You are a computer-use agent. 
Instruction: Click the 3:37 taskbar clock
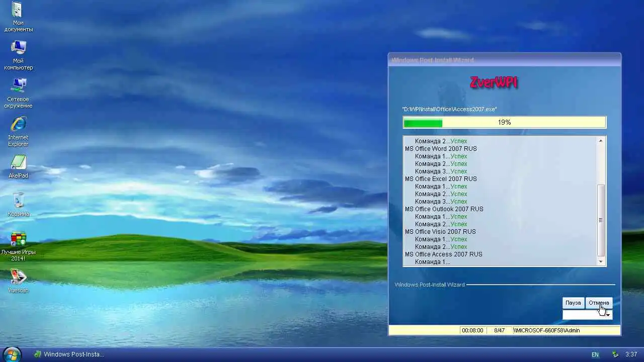[x=631, y=354]
